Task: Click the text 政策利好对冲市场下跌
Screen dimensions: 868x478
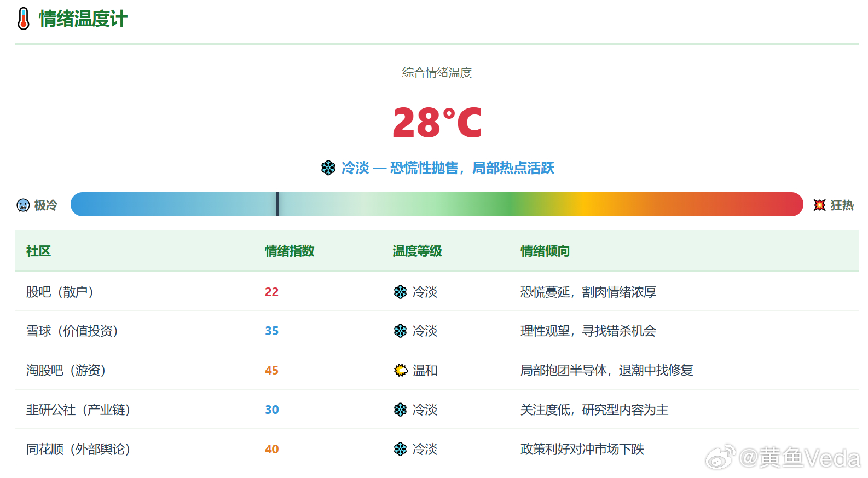Action: click(x=582, y=449)
